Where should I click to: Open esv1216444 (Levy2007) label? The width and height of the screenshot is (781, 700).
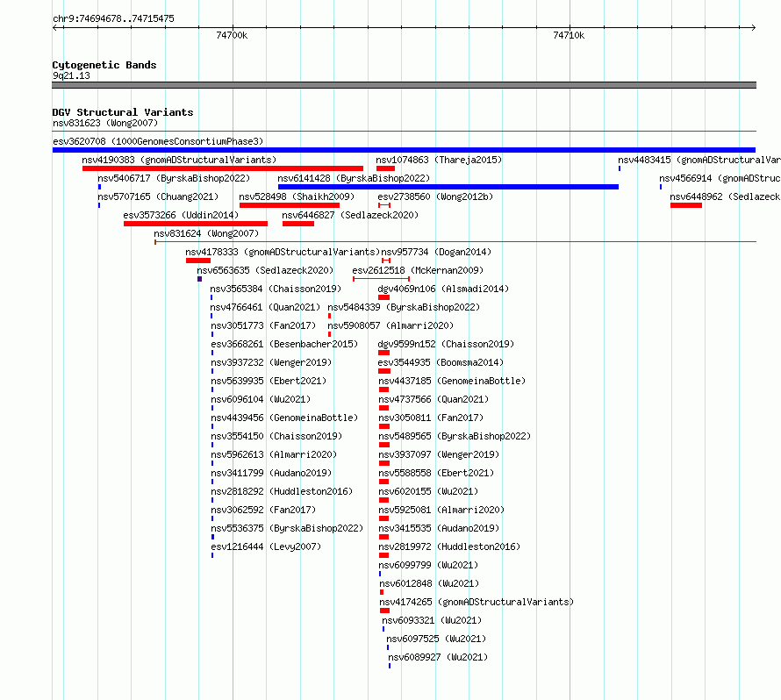tap(266, 546)
